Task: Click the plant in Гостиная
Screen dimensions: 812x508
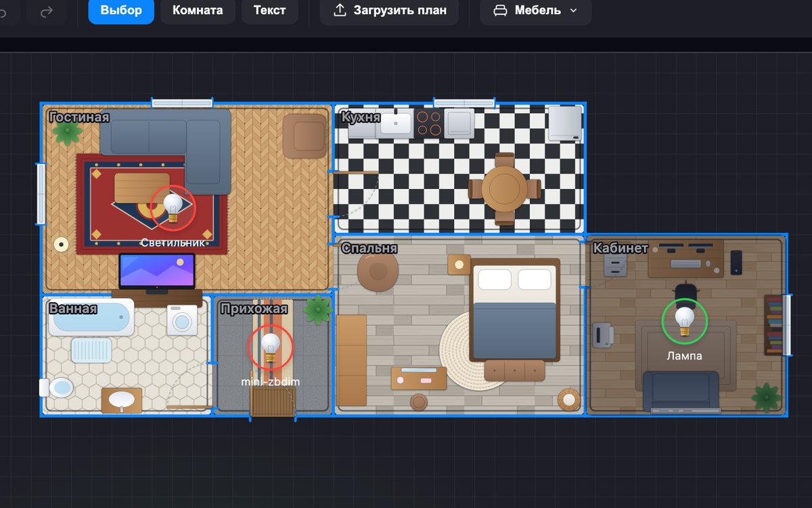Action: (67, 132)
